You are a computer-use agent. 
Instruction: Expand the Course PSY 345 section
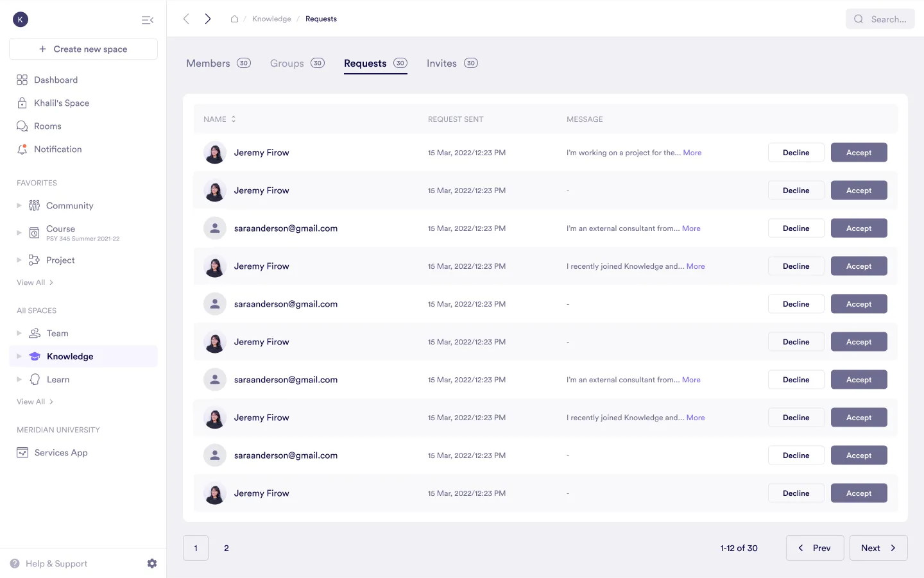tap(19, 234)
